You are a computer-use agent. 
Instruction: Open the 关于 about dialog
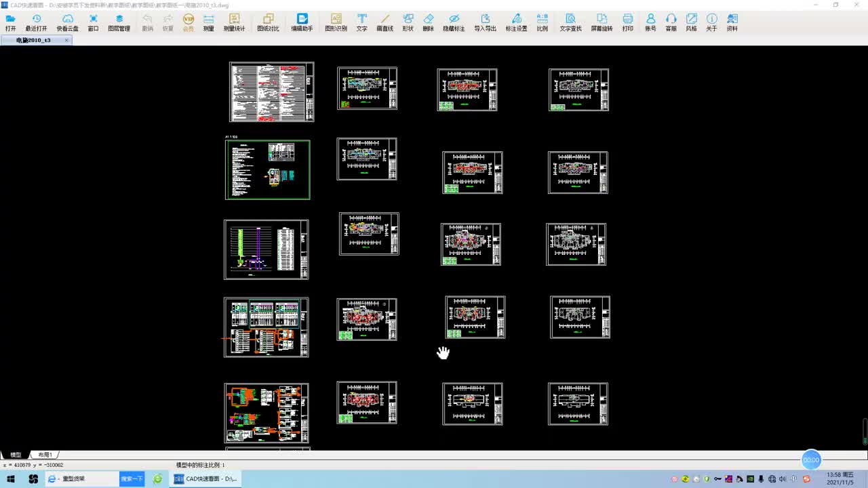(711, 22)
